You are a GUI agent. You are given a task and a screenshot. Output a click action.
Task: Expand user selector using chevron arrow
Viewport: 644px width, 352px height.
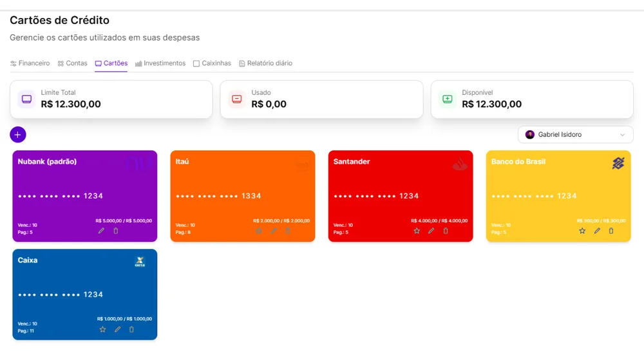click(623, 135)
